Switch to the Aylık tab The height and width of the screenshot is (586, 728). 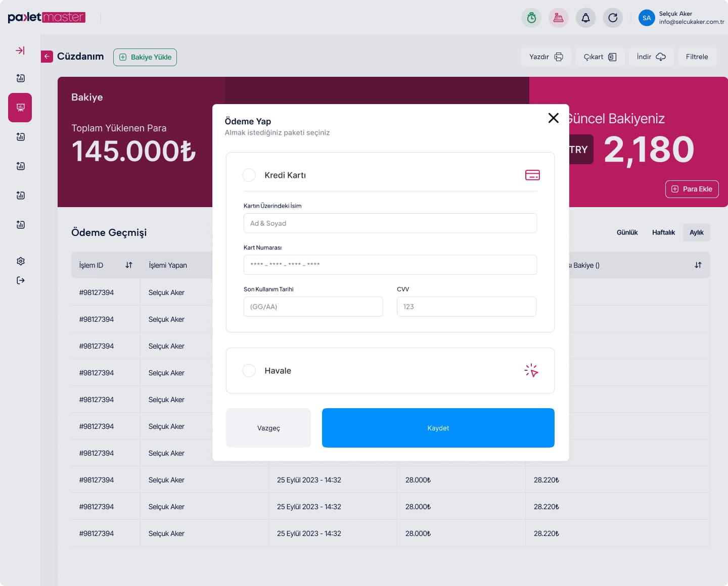click(x=697, y=232)
